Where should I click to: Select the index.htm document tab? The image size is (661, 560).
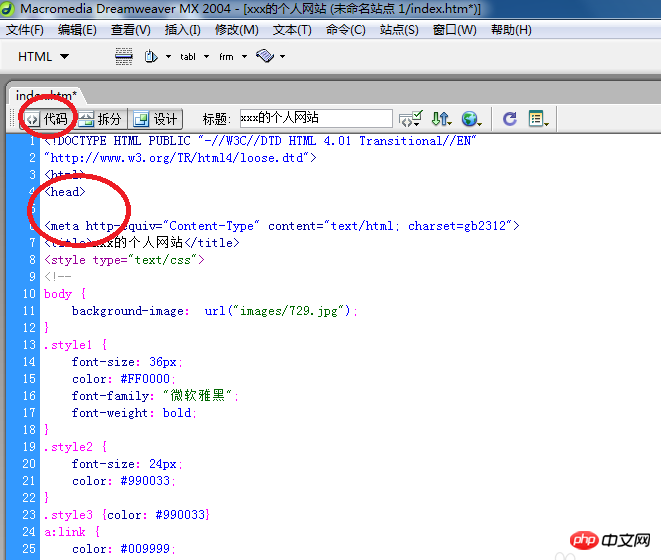[x=46, y=95]
